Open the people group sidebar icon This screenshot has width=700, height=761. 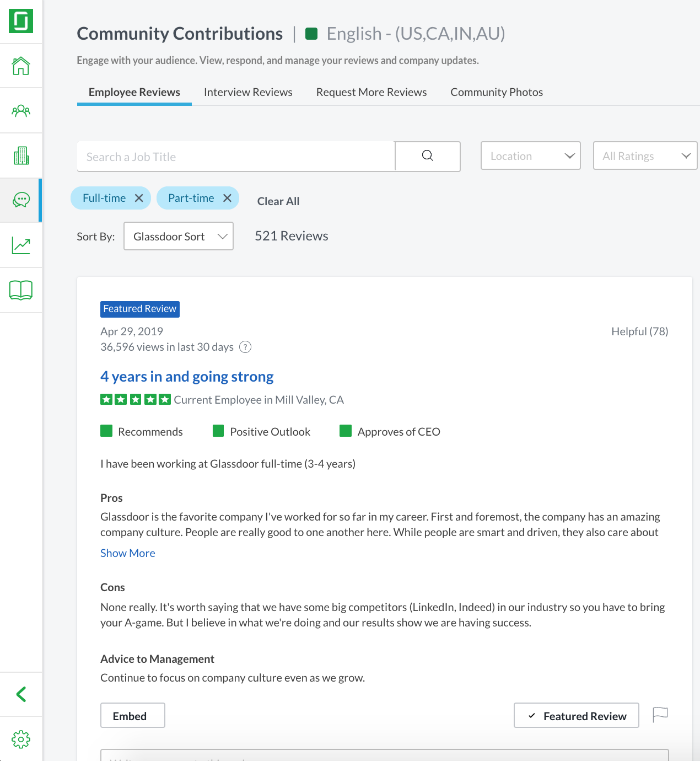coord(21,111)
